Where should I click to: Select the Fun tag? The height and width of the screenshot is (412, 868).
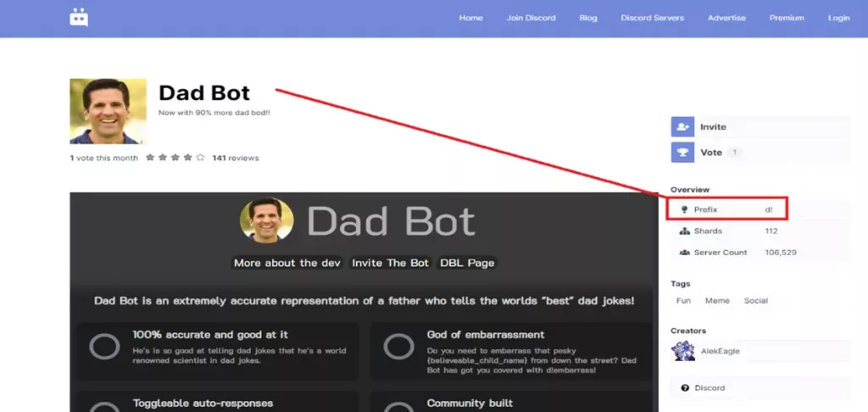point(684,301)
